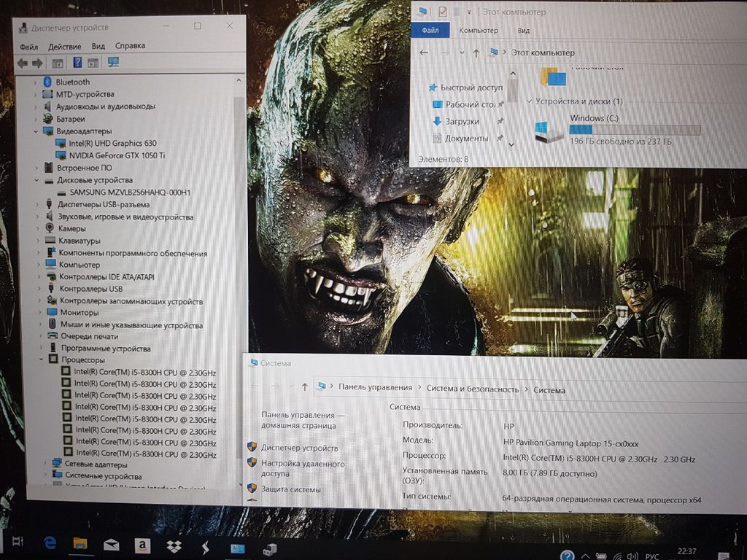
Task: Toggle the action pane icon in Device Manager toolbar
Action: click(93, 63)
